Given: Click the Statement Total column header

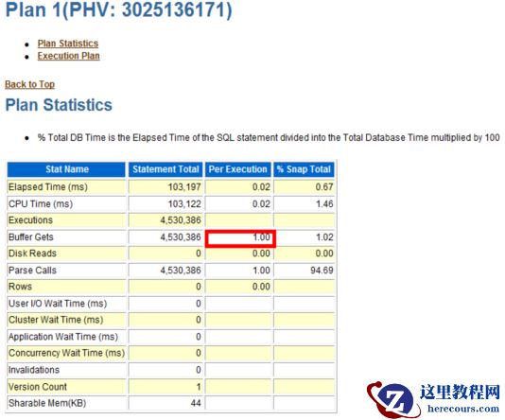Looking at the screenshot, I should tap(165, 169).
